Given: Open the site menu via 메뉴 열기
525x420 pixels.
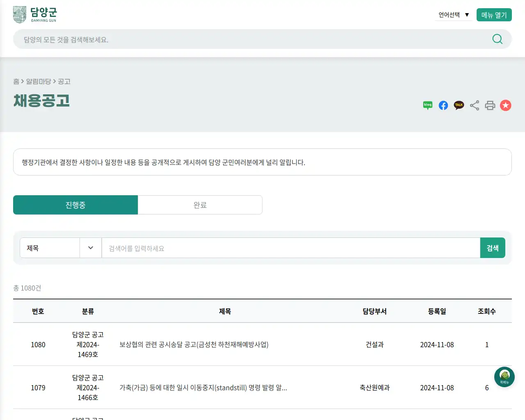Looking at the screenshot, I should pos(494,14).
